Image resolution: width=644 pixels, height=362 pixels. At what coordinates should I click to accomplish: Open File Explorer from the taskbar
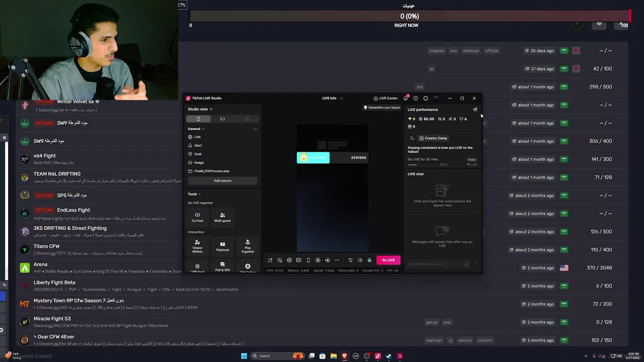tap(334, 356)
